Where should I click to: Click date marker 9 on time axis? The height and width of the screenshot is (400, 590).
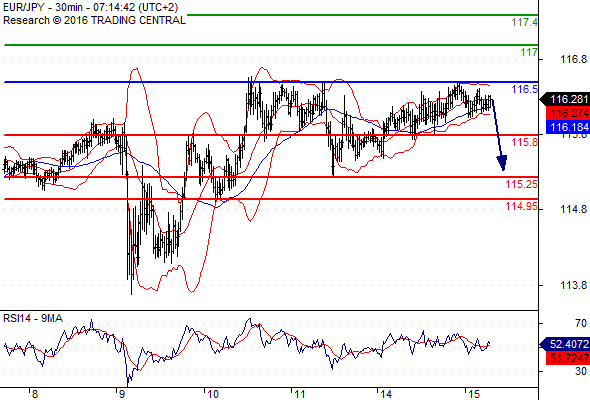(x=122, y=394)
